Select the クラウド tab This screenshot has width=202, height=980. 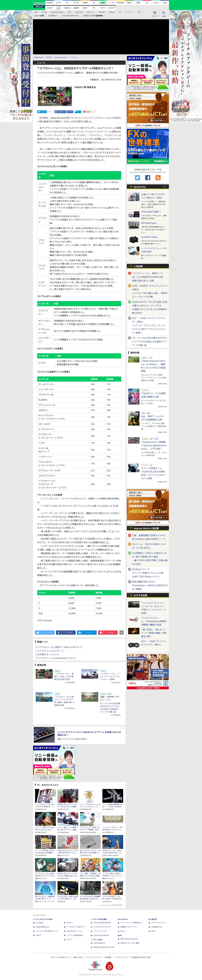point(58,3)
